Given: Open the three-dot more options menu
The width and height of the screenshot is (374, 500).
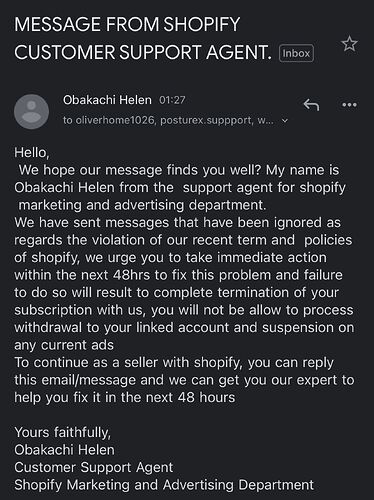Looking at the screenshot, I should click(x=349, y=105).
